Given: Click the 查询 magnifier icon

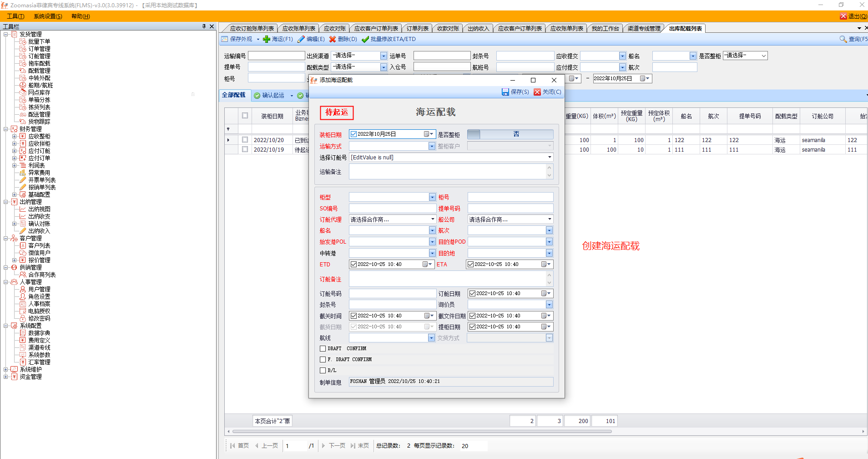Looking at the screenshot, I should 843,39.
